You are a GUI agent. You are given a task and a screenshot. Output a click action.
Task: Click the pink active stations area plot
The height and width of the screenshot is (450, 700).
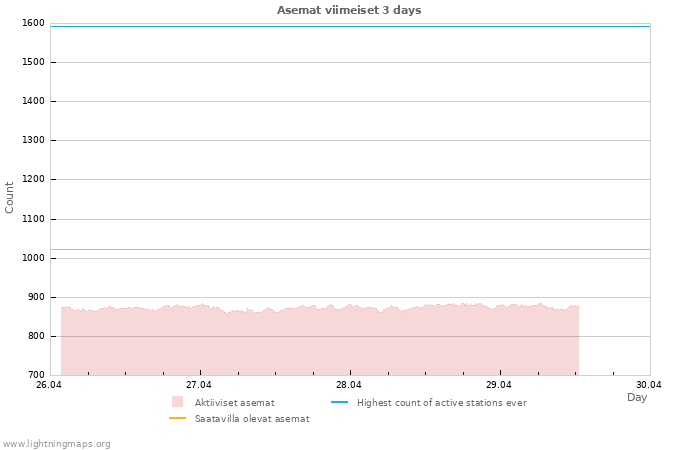click(320, 345)
